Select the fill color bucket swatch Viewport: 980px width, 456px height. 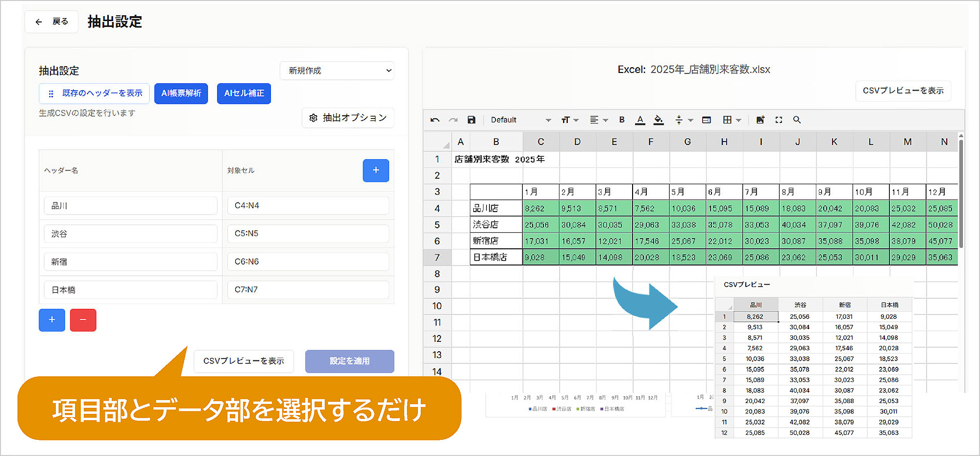659,120
